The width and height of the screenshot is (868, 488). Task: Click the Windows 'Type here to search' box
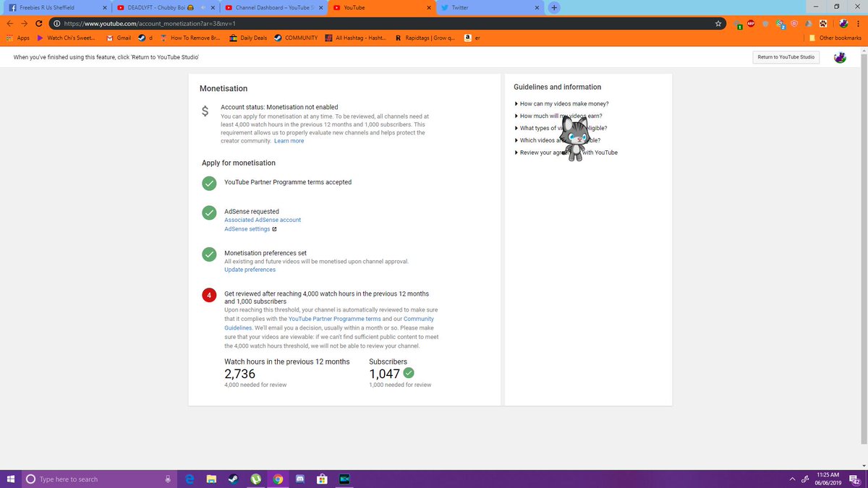coord(98,479)
